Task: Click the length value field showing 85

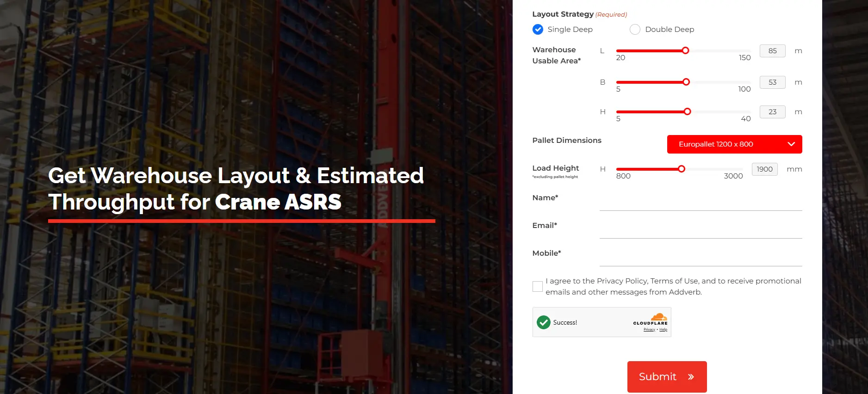Action: point(772,51)
